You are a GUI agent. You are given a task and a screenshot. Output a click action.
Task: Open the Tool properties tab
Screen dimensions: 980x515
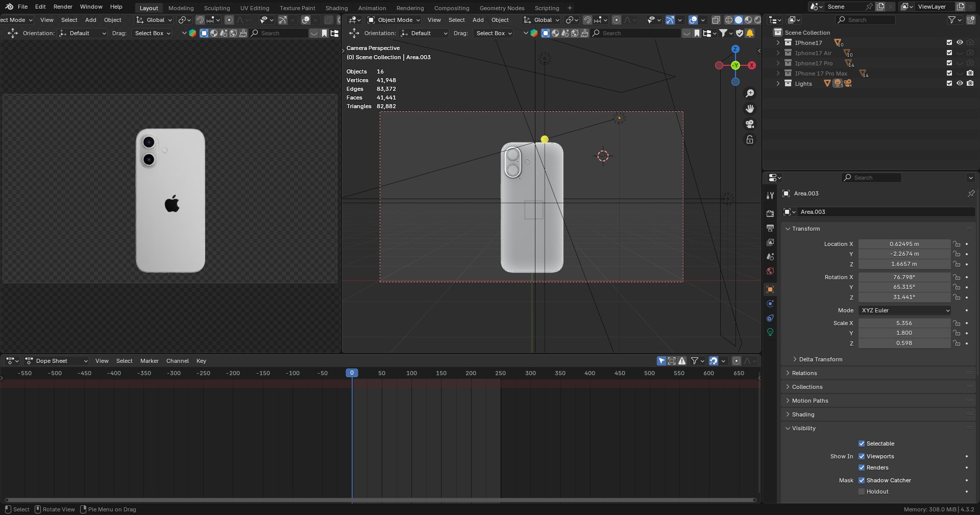point(770,195)
